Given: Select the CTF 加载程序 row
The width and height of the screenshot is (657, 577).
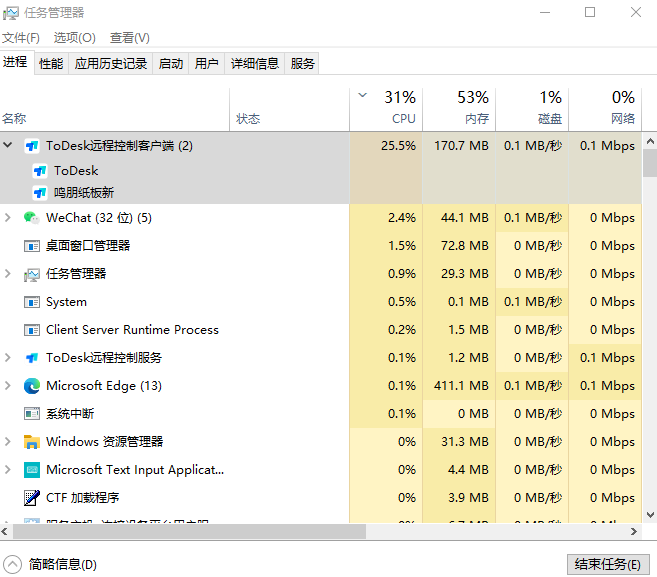Looking at the screenshot, I should click(x=321, y=498).
